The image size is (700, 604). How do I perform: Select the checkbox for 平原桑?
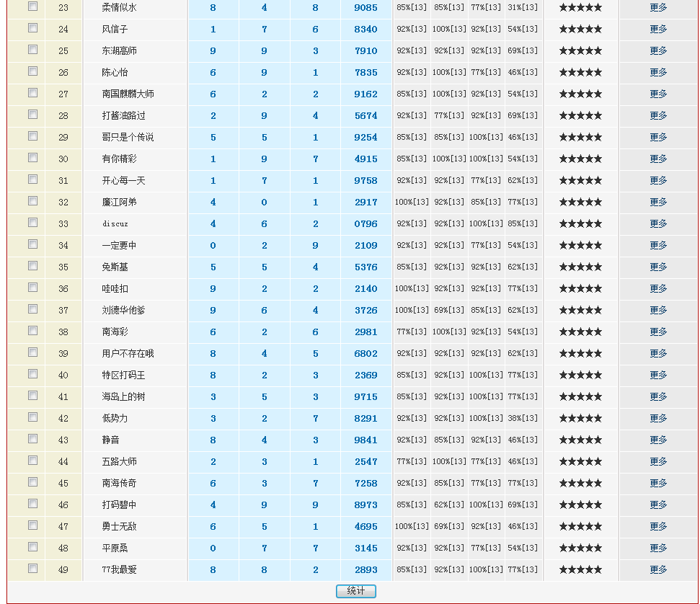pyautogui.click(x=32, y=547)
